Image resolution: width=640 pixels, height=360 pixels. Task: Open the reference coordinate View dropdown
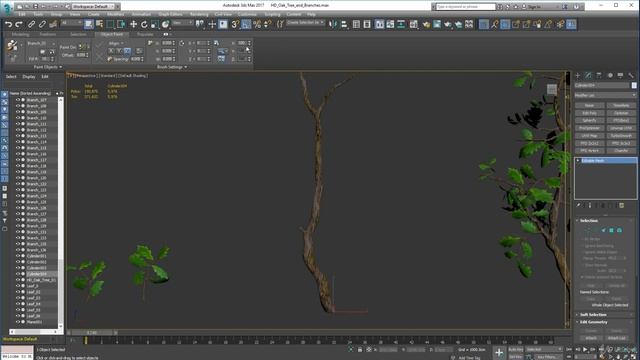pyautogui.click(x=182, y=23)
